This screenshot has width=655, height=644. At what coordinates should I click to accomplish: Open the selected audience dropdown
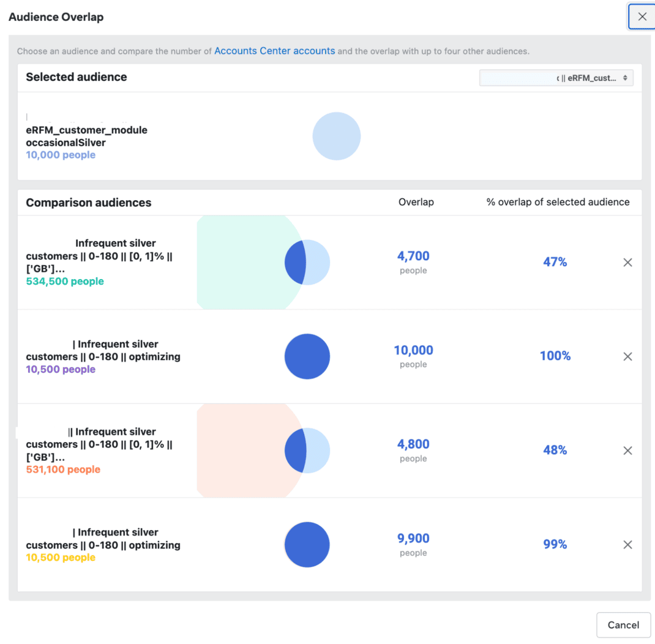556,78
